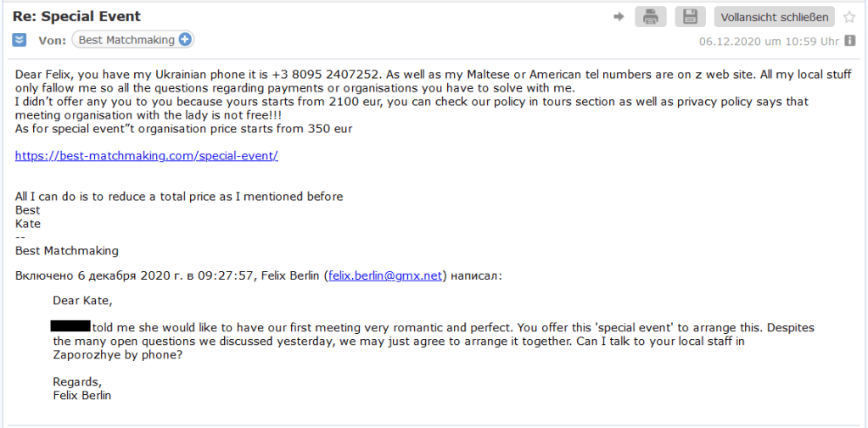868x428 pixels.
Task: Click the Best Matchmaking sender chip
Action: pyautogui.click(x=126, y=40)
